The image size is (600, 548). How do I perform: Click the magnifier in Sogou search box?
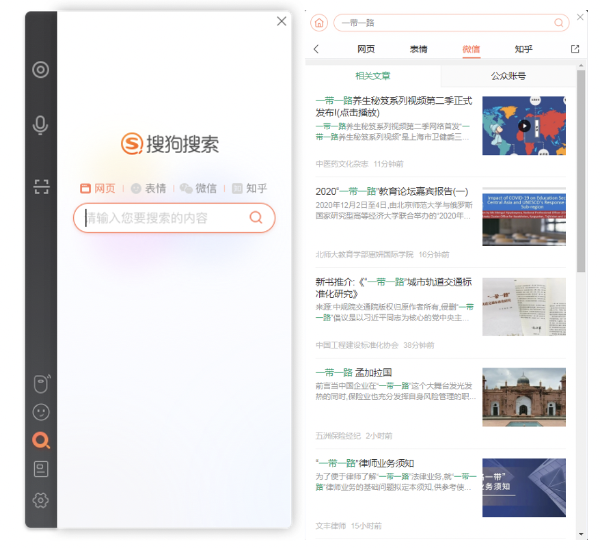pyautogui.click(x=256, y=217)
